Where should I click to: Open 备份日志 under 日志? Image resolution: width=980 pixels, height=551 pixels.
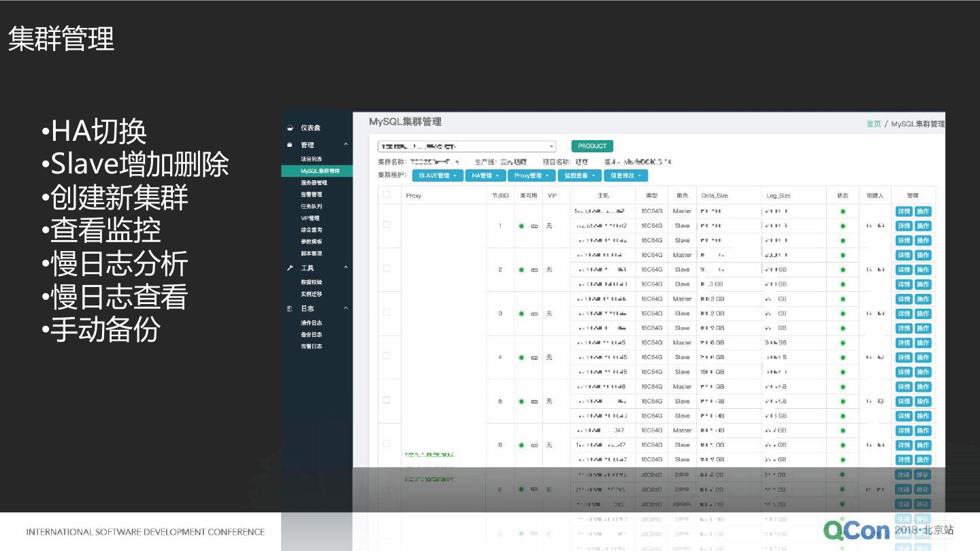pos(312,335)
